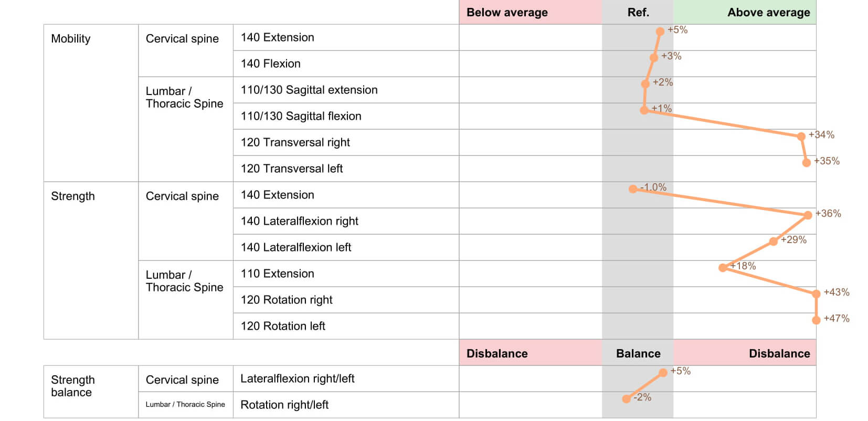This screenshot has height=421, width=868.
Task: Click the Strength balance category cell
Action: pos(73,386)
